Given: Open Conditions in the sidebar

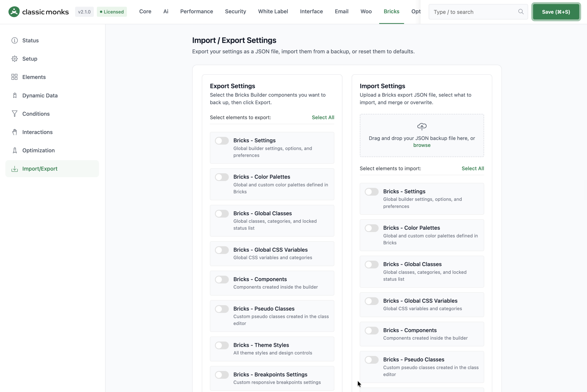Looking at the screenshot, I should (x=52, y=114).
